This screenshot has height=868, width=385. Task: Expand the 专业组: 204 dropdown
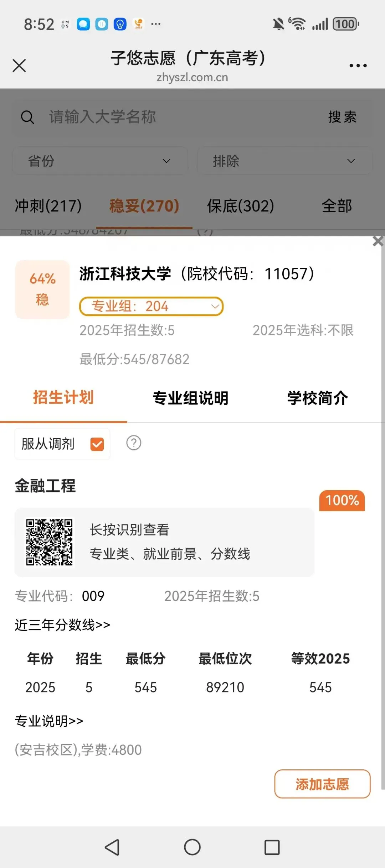(151, 306)
